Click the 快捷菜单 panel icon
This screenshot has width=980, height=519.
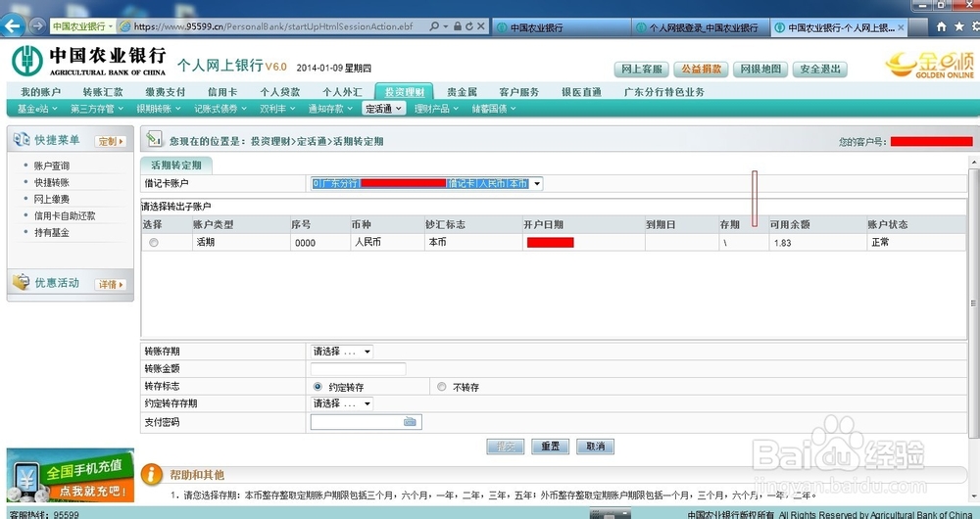pyautogui.click(x=22, y=140)
